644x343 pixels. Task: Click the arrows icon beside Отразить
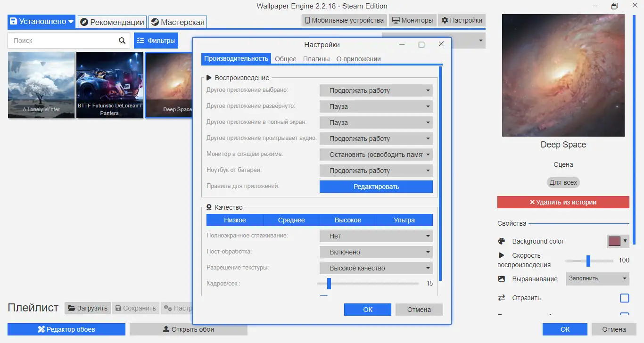click(502, 298)
